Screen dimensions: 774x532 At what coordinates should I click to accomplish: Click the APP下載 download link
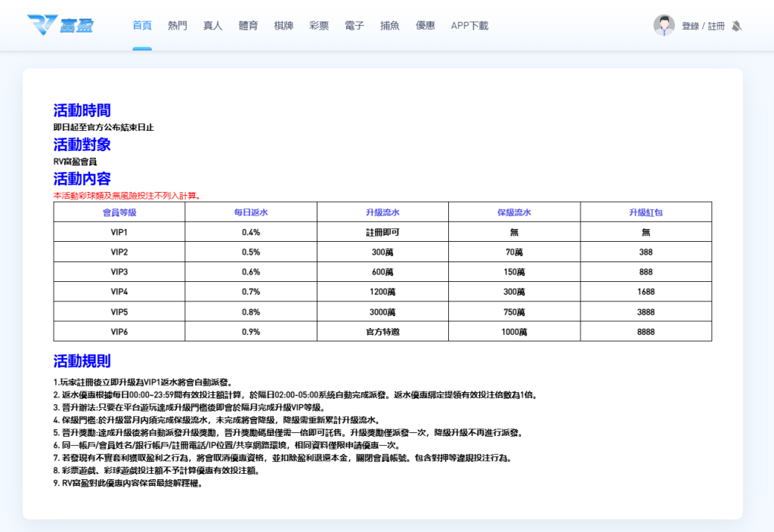[x=469, y=24]
